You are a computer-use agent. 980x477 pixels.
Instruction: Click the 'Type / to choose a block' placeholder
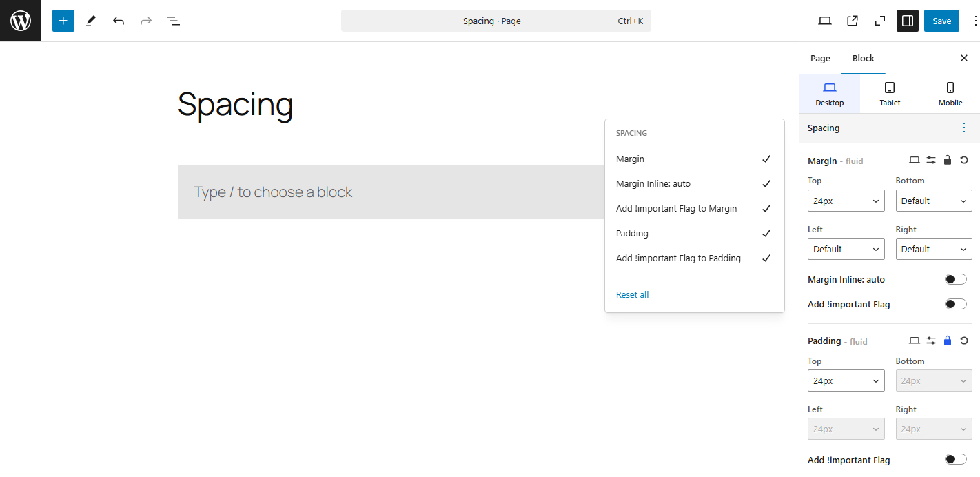(x=273, y=192)
